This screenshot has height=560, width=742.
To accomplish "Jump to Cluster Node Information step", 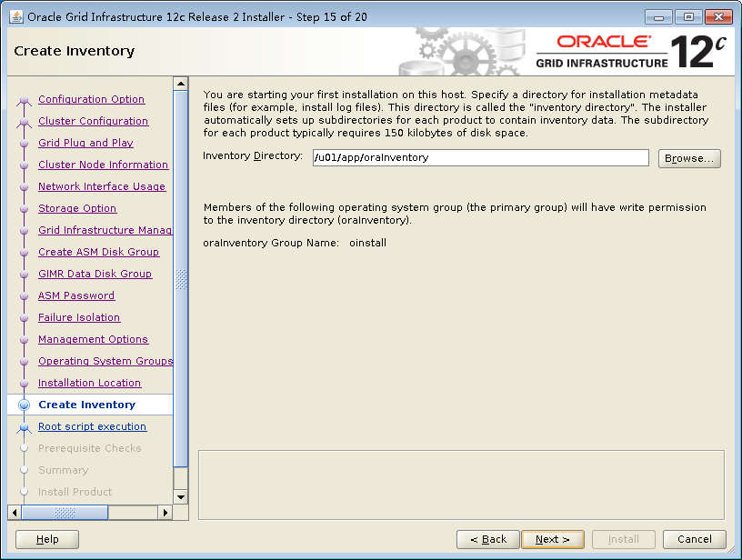I will 103,165.
